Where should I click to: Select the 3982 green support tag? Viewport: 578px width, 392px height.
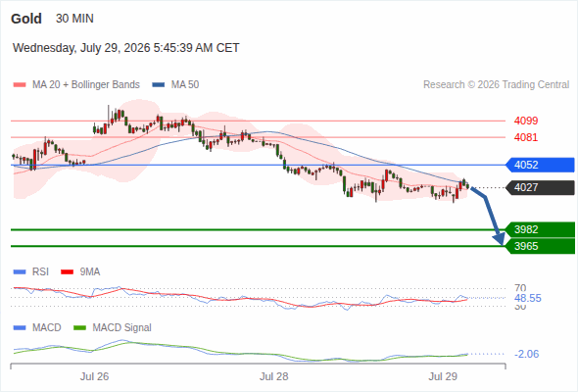[540, 229]
